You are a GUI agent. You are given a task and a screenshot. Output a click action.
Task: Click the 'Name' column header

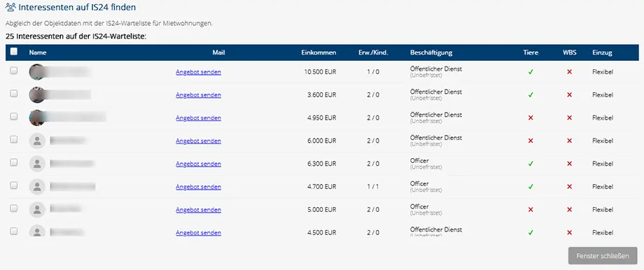pyautogui.click(x=38, y=52)
